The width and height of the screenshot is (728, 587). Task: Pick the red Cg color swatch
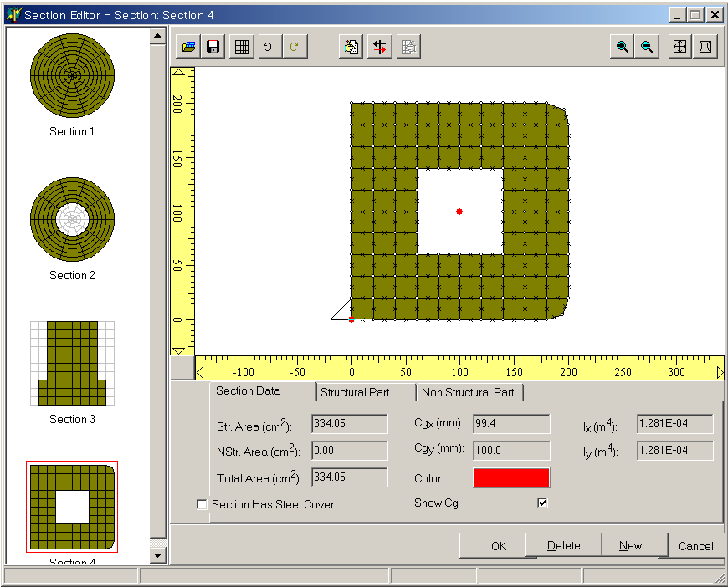coord(511,477)
